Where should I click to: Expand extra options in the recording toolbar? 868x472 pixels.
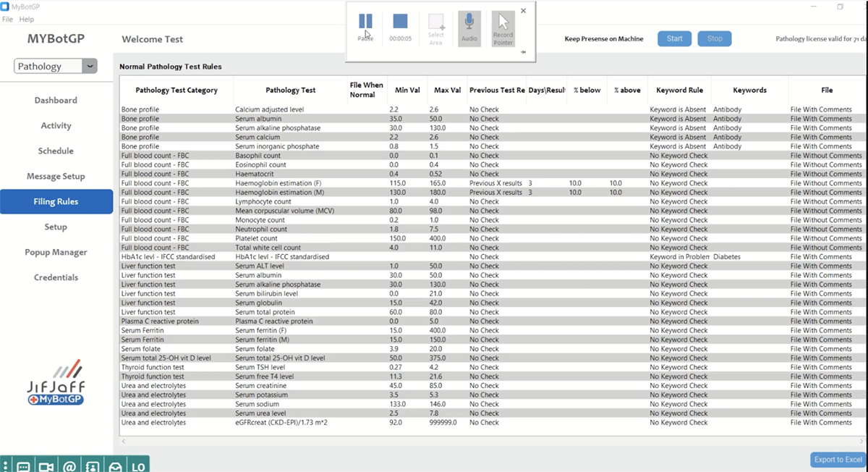tap(523, 51)
